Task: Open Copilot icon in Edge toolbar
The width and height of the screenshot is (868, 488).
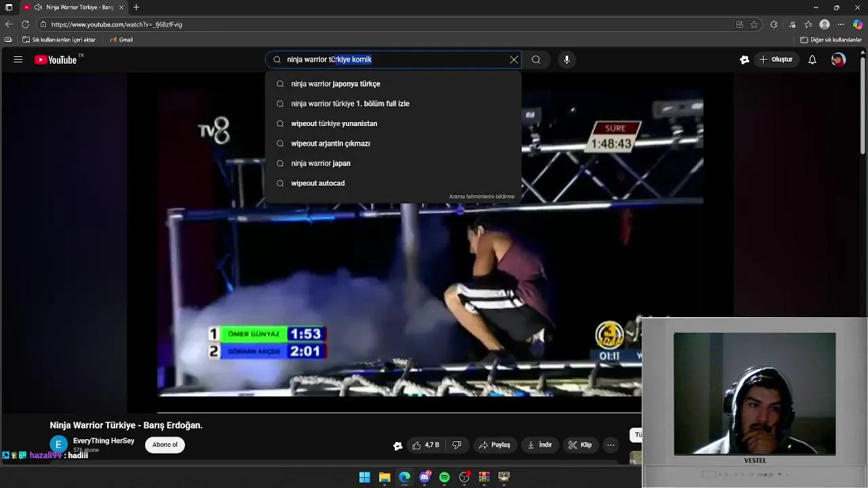Action: click(858, 24)
